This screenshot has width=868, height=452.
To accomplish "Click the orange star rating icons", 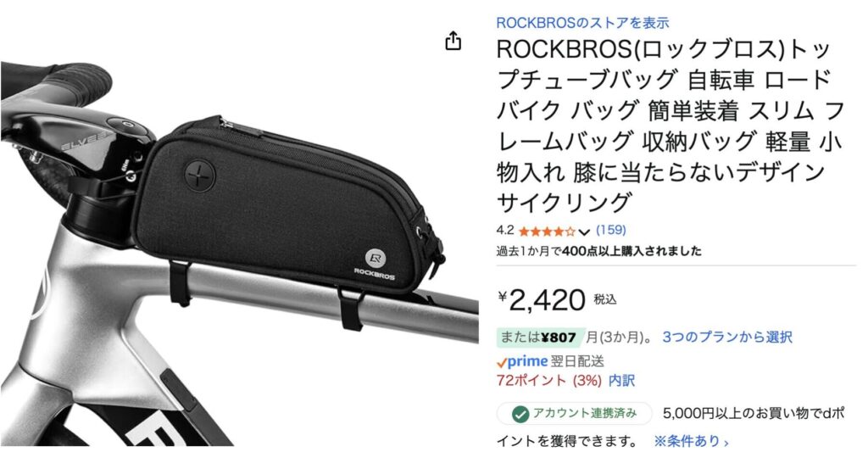I will coord(548,231).
